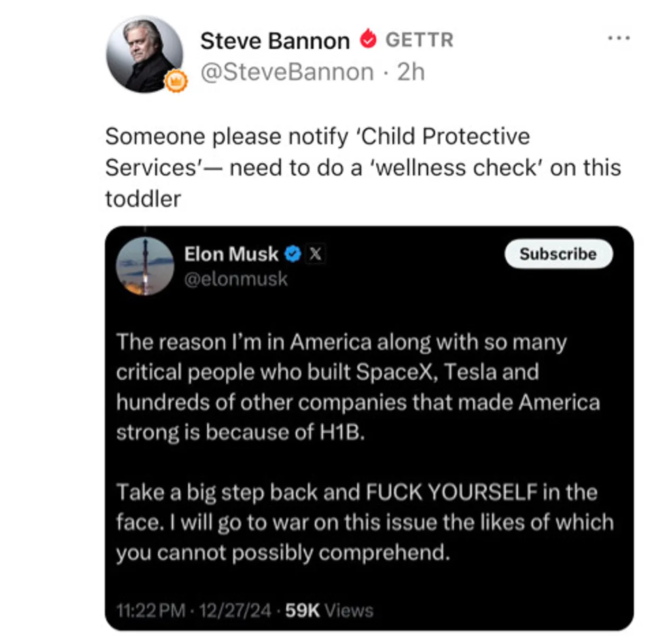
Task: Click the 'Child Protective Services' post text
Action: click(363, 167)
